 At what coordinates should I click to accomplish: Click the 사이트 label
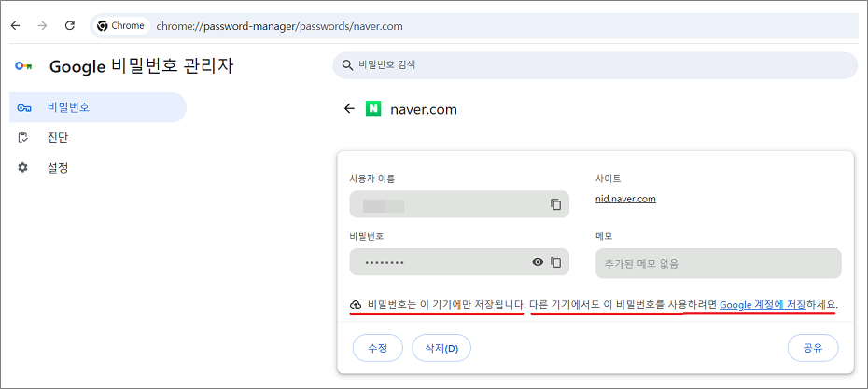tap(608, 179)
